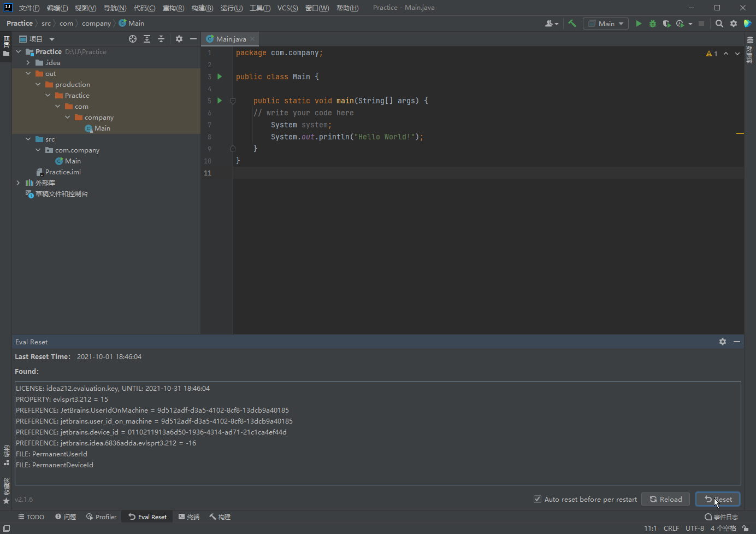The width and height of the screenshot is (756, 534).
Task: Collapse all in project panel icon
Action: [x=161, y=39]
